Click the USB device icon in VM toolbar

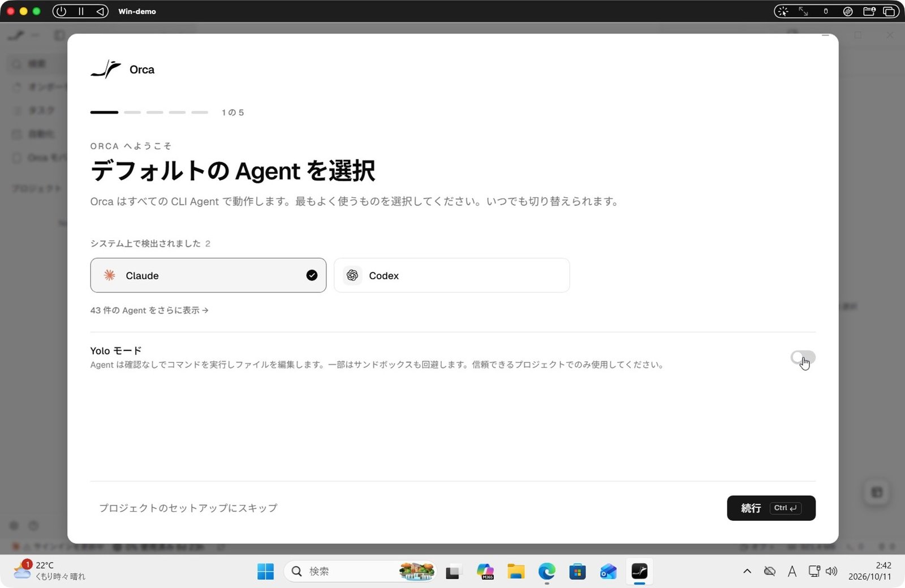coord(826,11)
